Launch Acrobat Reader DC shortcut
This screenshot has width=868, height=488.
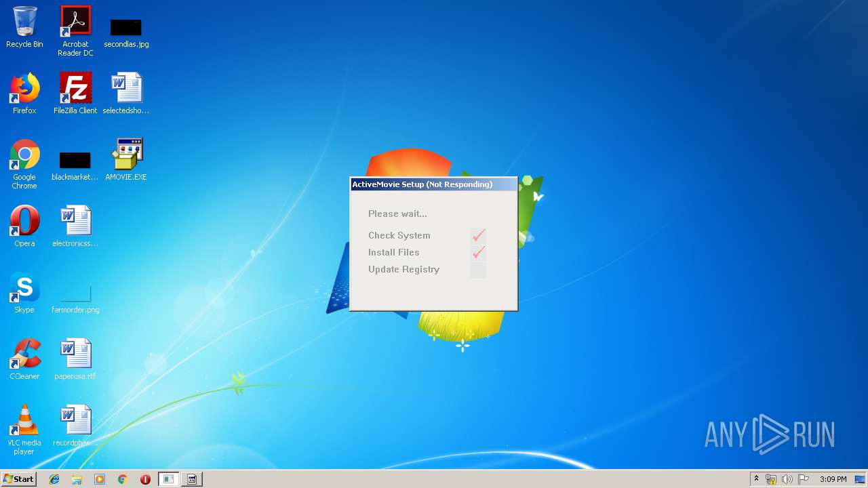pyautogui.click(x=75, y=31)
